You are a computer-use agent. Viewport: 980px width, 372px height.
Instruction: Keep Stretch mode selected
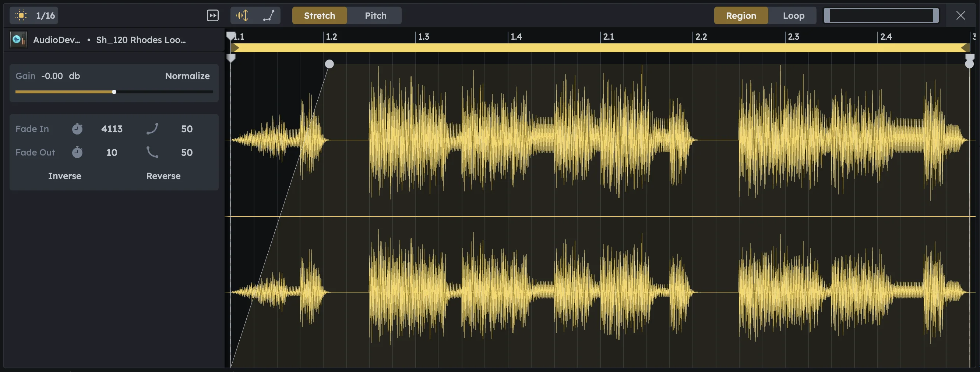click(319, 15)
